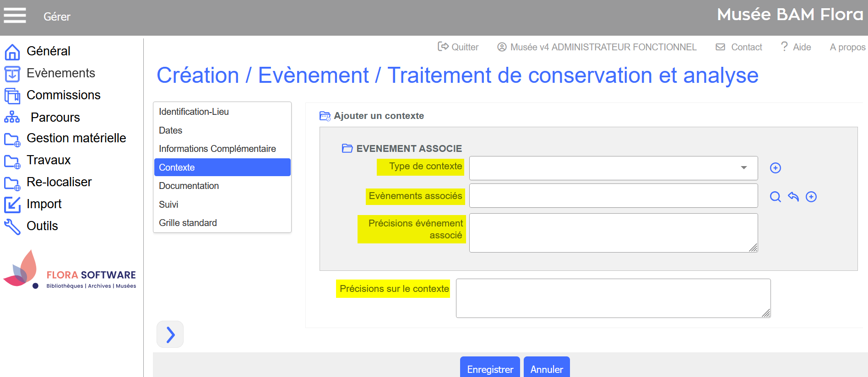Image resolution: width=868 pixels, height=377 pixels.
Task: Click the search icon for Evènements associés
Action: tap(775, 197)
